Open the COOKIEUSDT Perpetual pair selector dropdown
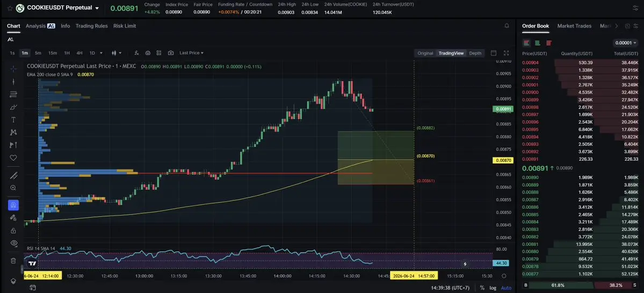 pyautogui.click(x=97, y=8)
